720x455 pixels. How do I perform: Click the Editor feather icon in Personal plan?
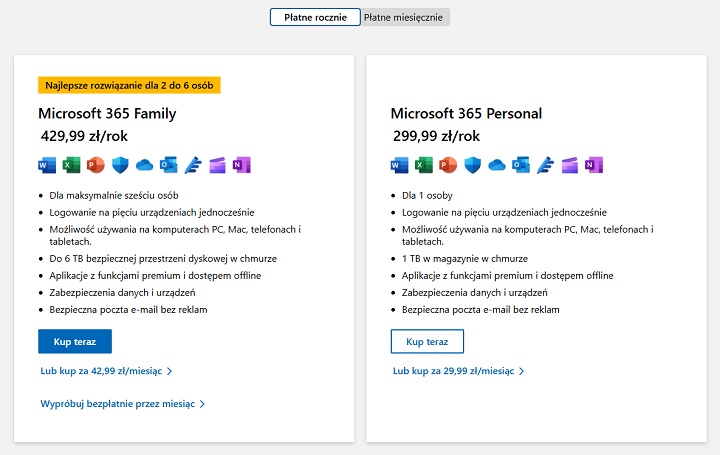coord(545,165)
